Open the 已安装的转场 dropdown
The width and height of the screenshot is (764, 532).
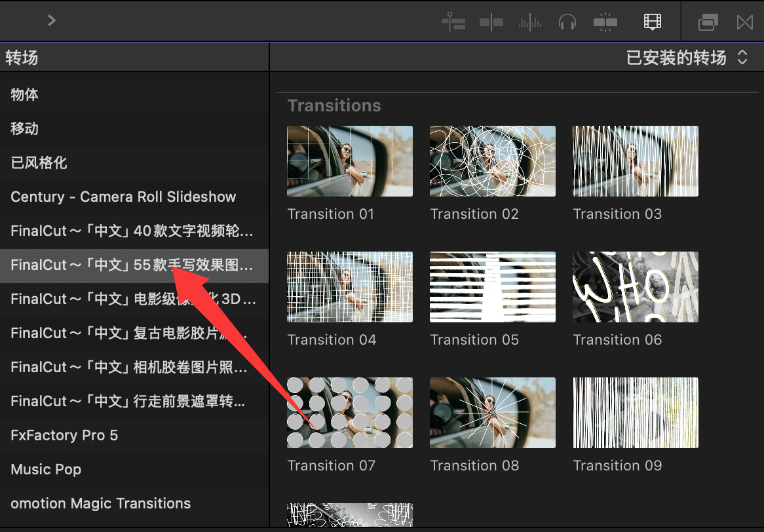pyautogui.click(x=686, y=58)
